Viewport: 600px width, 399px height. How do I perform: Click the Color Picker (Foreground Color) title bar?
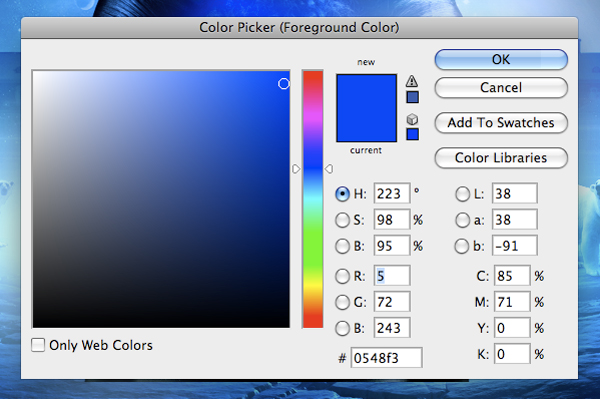coord(299,28)
